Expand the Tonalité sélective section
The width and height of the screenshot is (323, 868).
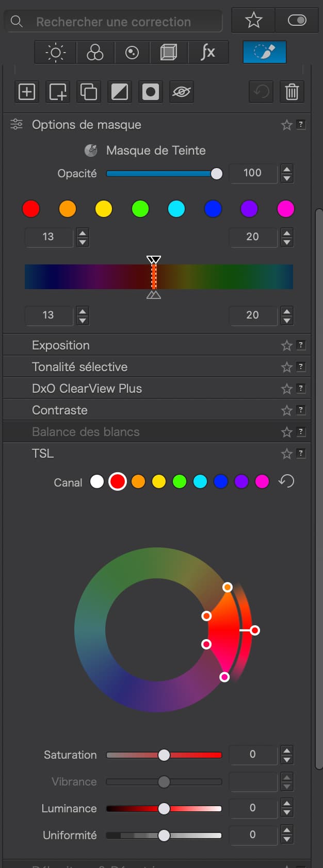79,367
